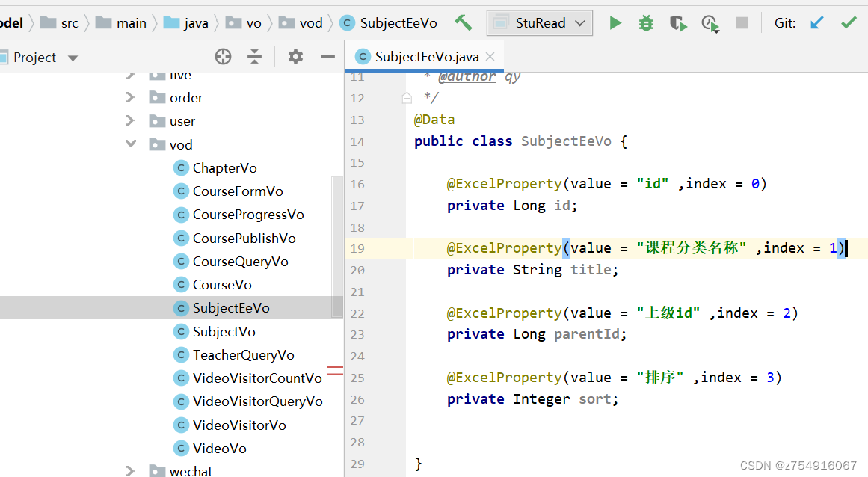The width and height of the screenshot is (868, 477).
Task: Open the Project view selector dropdown
Action: tap(73, 58)
